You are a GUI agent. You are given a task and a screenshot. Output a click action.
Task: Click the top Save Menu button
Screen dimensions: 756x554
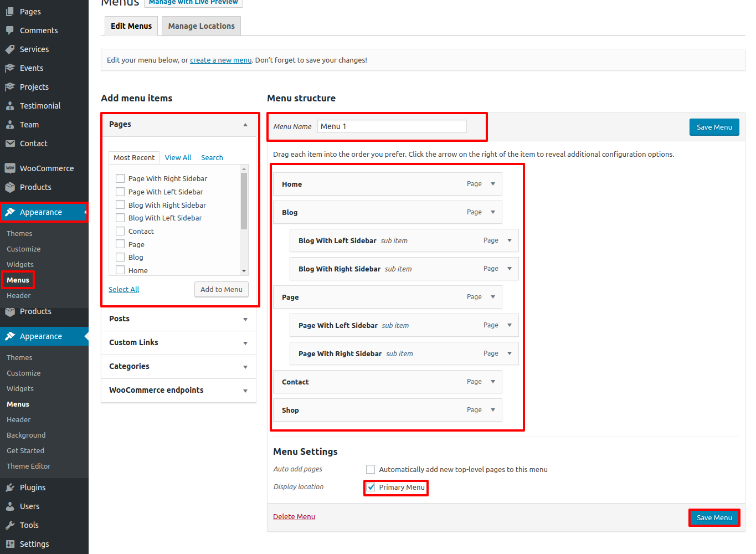pos(714,127)
